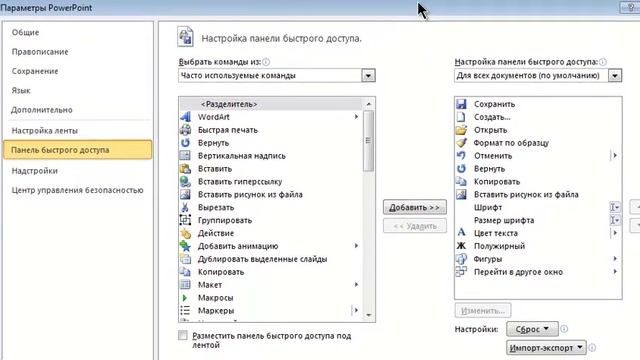The image size is (640, 360).
Task: Click the Add animation star icon
Action: coord(185,246)
